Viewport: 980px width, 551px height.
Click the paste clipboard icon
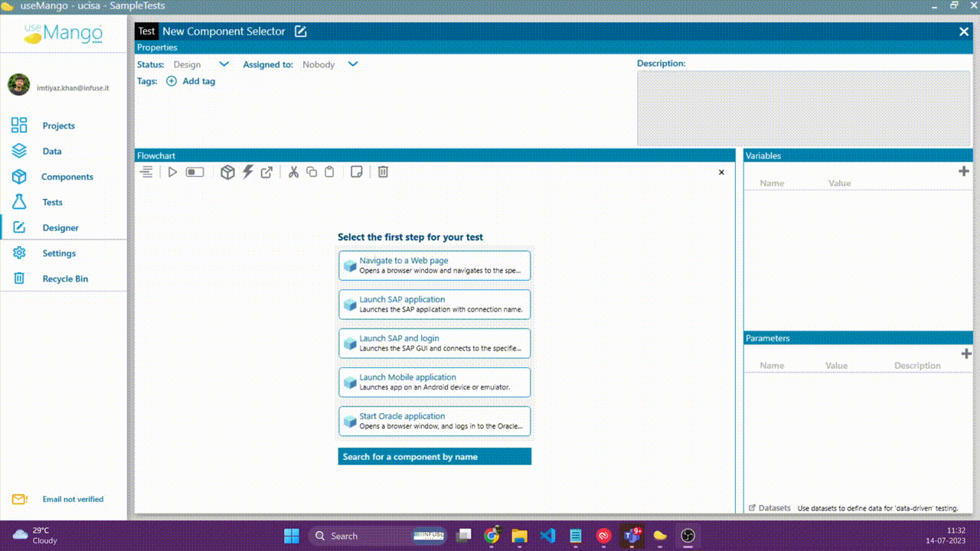329,172
